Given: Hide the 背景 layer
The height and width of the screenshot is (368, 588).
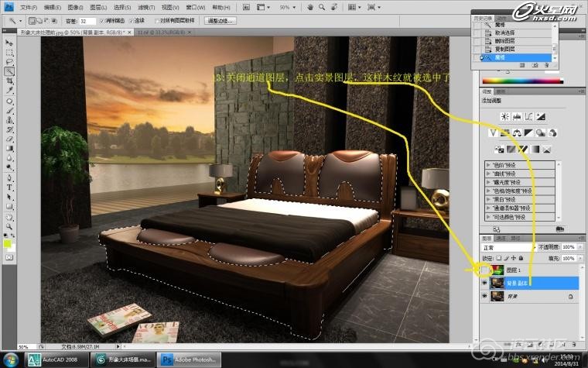Looking at the screenshot, I should (x=484, y=296).
